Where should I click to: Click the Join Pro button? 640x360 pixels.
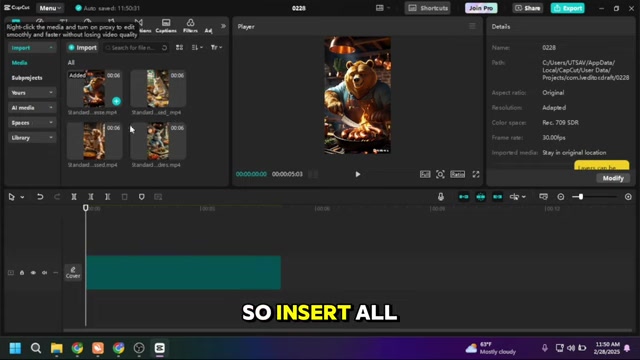coord(481,8)
